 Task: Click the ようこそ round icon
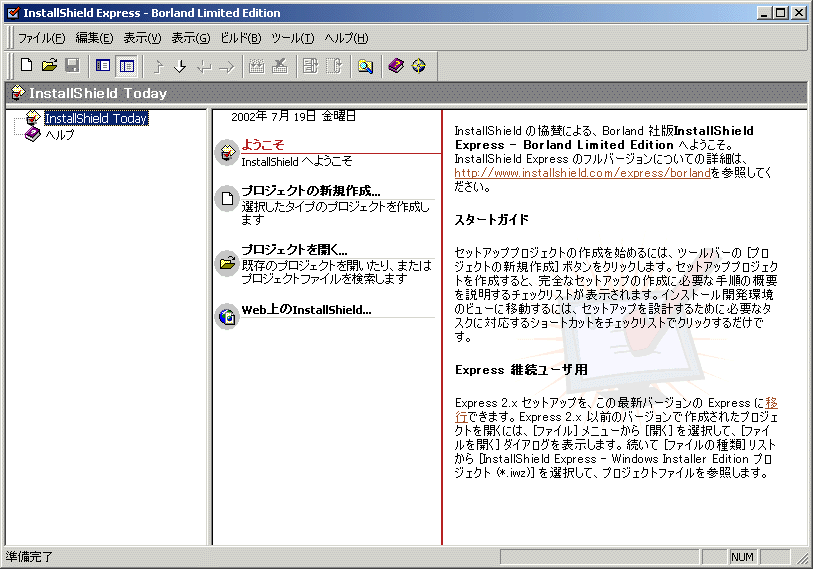click(227, 152)
